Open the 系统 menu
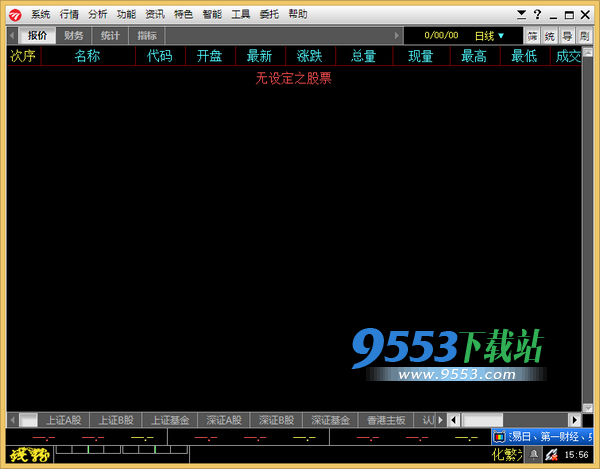Viewport: 600px width, 469px height. (x=41, y=15)
